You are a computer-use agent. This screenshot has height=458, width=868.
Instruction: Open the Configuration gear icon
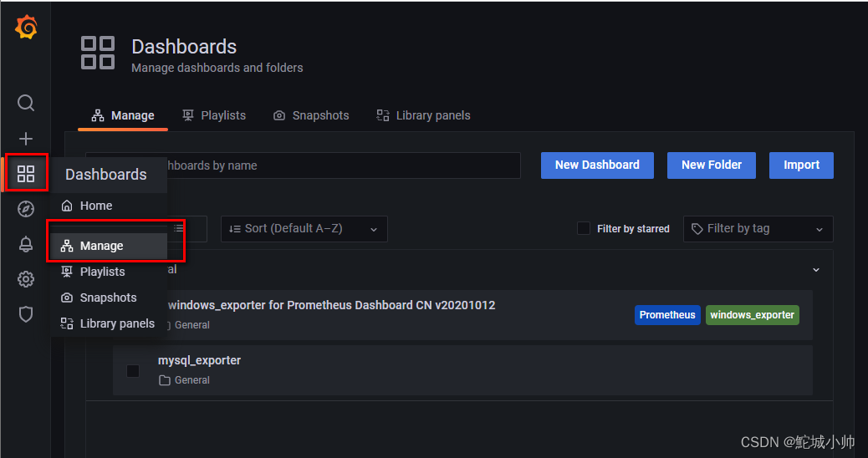point(25,279)
